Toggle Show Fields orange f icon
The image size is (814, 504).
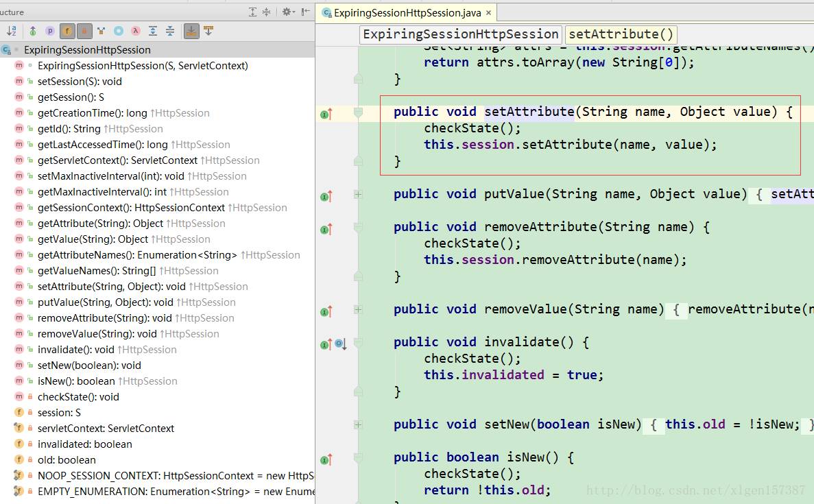tap(67, 31)
